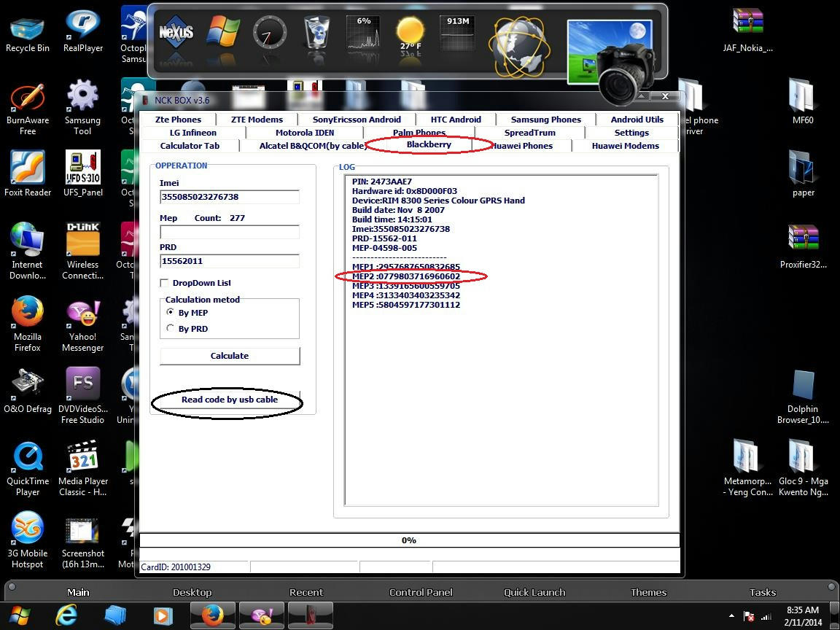Open Firefox taskbar button
The image size is (840, 630).
point(213,615)
